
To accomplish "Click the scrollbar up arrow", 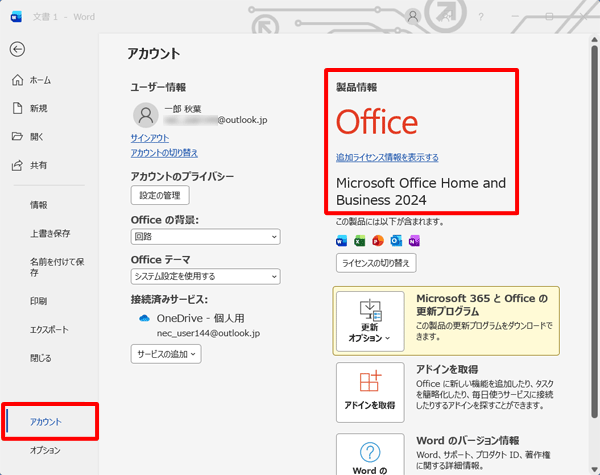I will [x=594, y=39].
